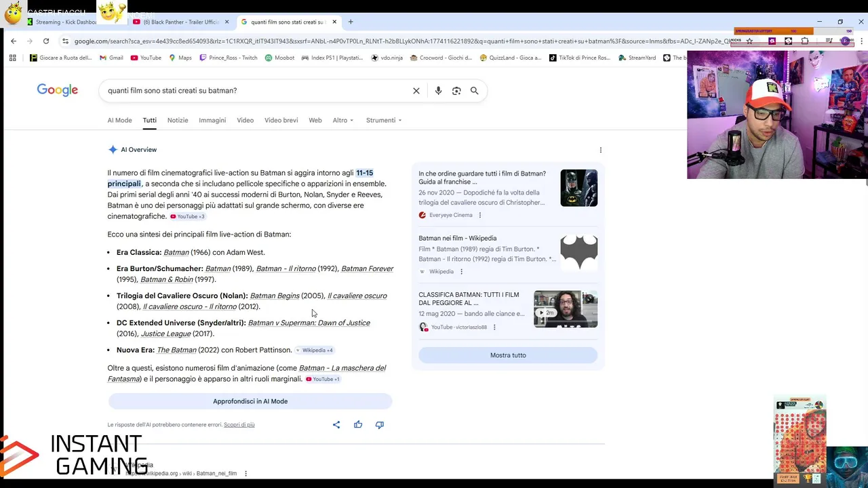The width and height of the screenshot is (868, 488).
Task: Switch to Web results tab
Action: pos(315,120)
